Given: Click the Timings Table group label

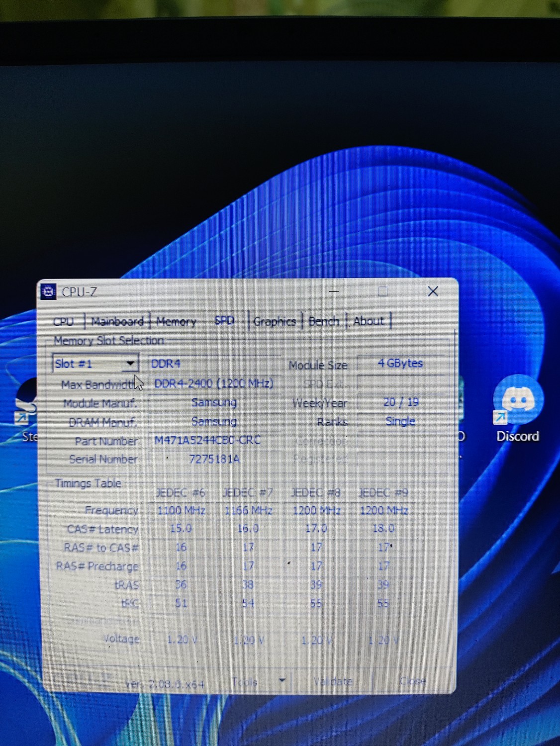Looking at the screenshot, I should point(88,483).
